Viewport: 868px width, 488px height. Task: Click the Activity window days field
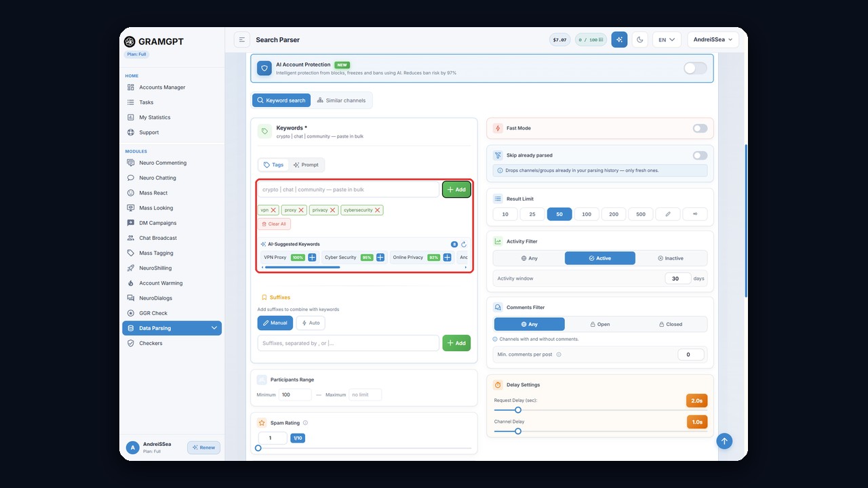677,279
